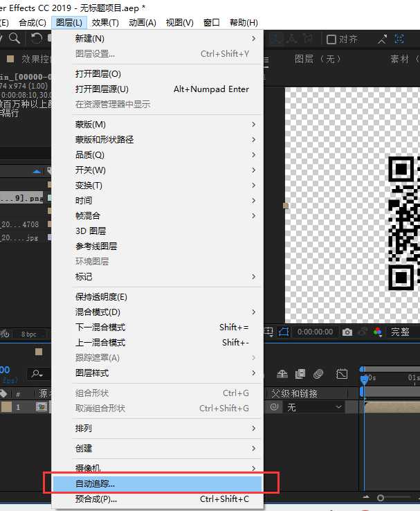Click the zoom out mountain icon in timeline
The image size is (420, 511).
(366, 497)
